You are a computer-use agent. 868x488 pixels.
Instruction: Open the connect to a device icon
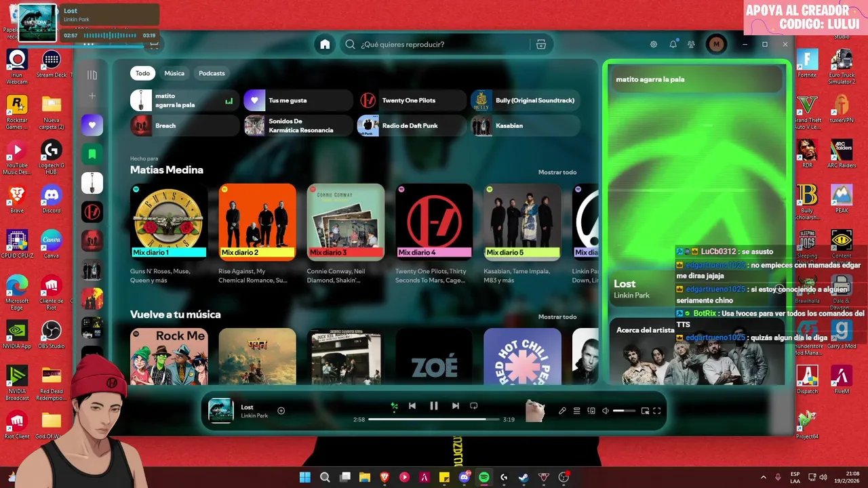point(591,411)
